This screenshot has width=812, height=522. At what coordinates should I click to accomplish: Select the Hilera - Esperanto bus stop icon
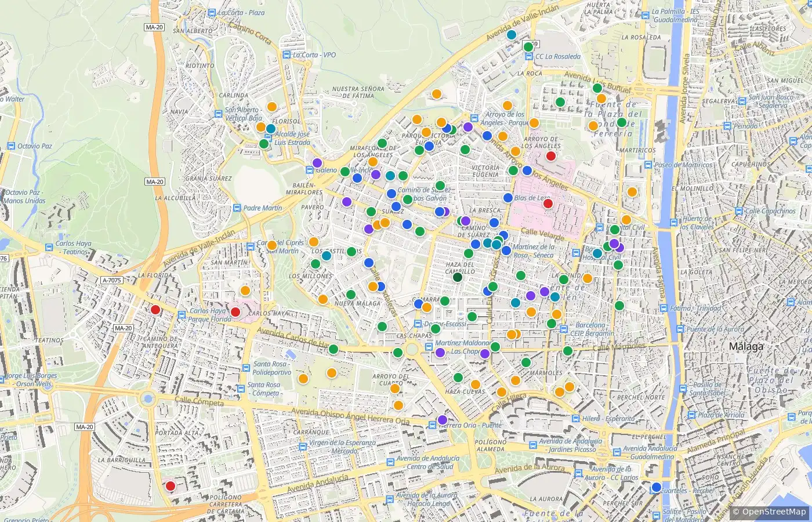click(575, 418)
